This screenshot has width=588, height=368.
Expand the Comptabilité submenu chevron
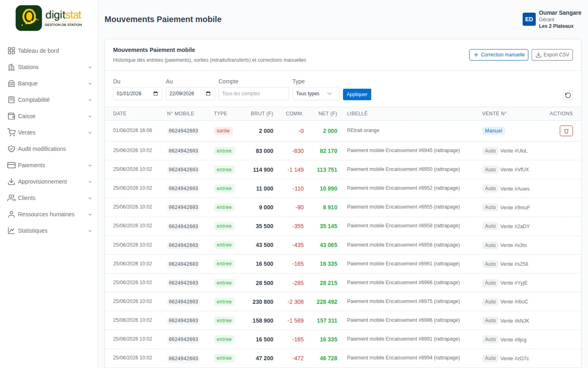tap(90, 100)
